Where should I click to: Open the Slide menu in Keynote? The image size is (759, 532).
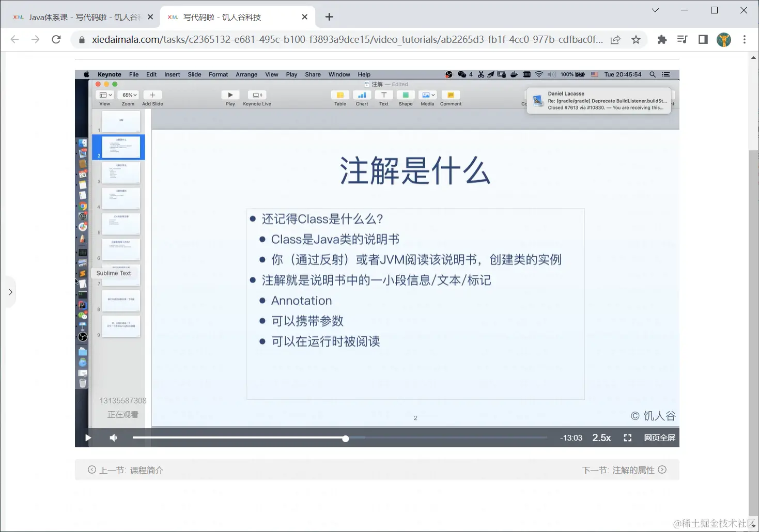[x=195, y=74]
